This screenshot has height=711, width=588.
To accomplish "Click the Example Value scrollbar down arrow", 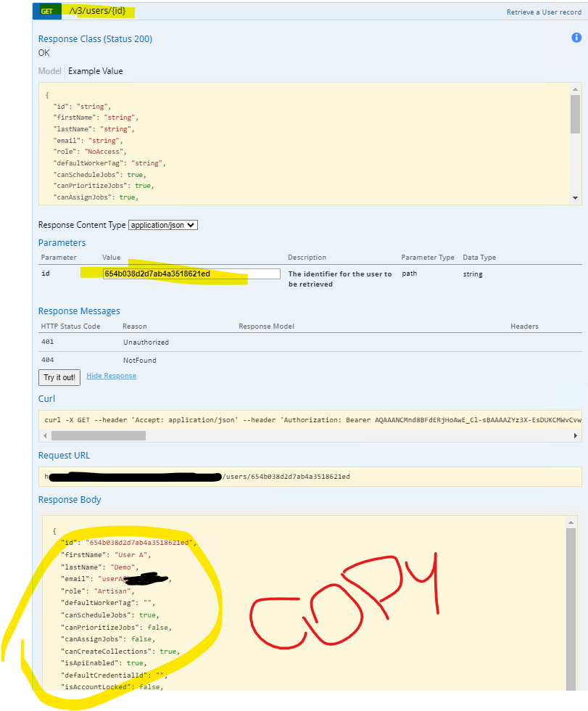I will tap(576, 197).
